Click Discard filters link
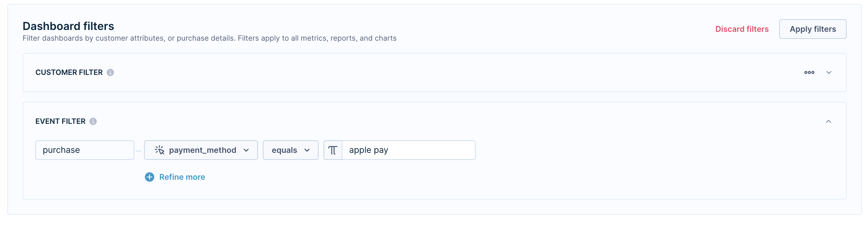The image size is (868, 225). (742, 29)
